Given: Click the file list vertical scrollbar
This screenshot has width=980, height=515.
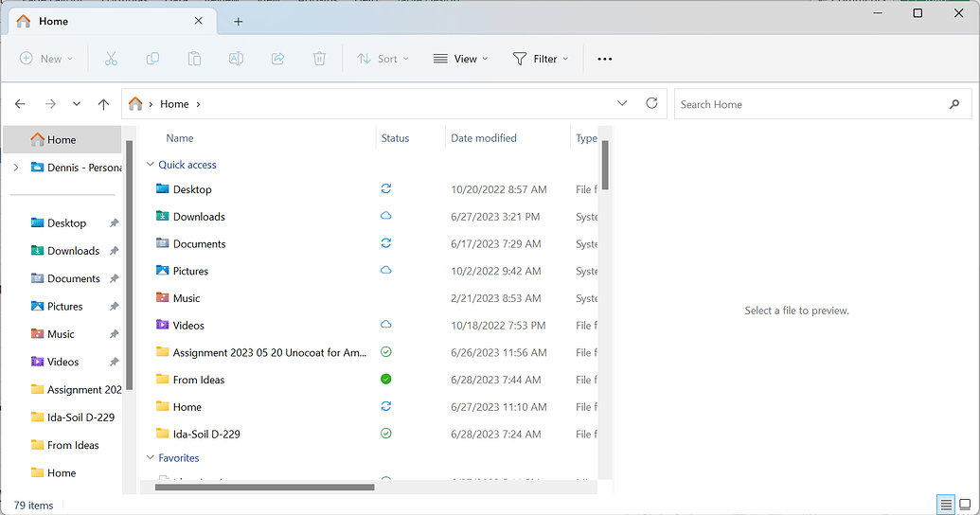Looking at the screenshot, I should pyautogui.click(x=605, y=166).
